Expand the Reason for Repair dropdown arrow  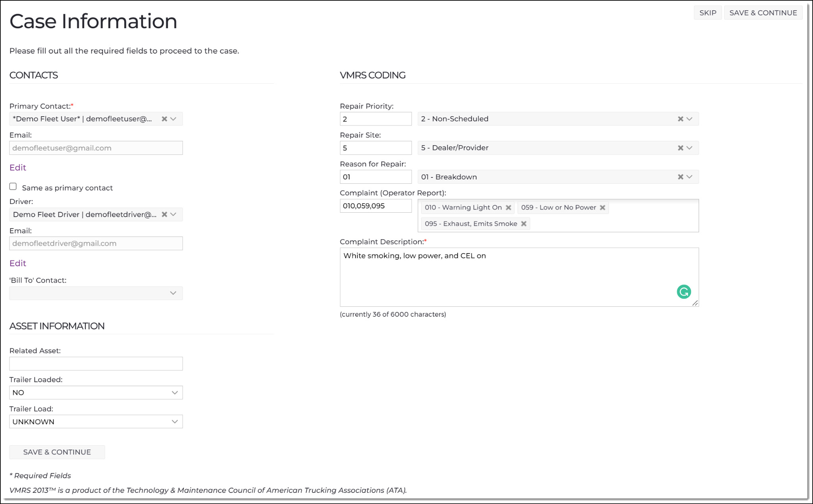690,177
